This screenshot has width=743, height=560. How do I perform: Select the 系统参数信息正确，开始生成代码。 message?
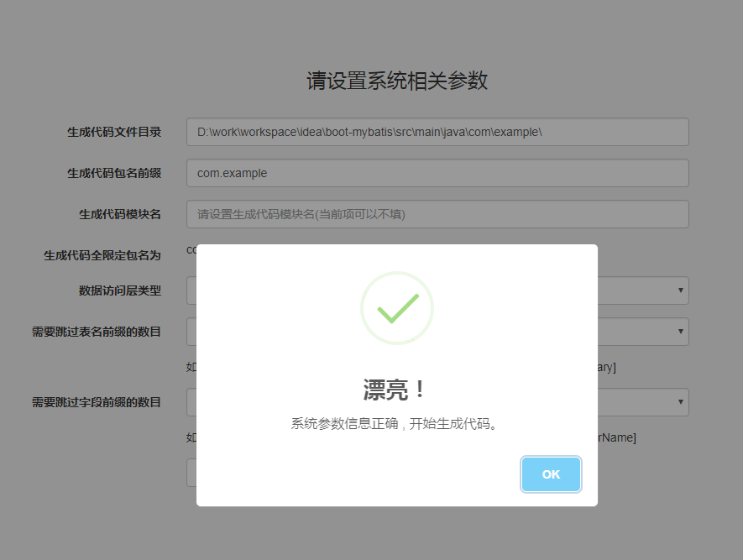[x=394, y=423]
